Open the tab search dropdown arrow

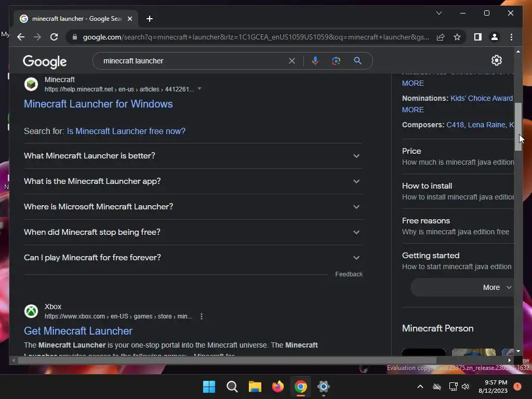tap(438, 13)
